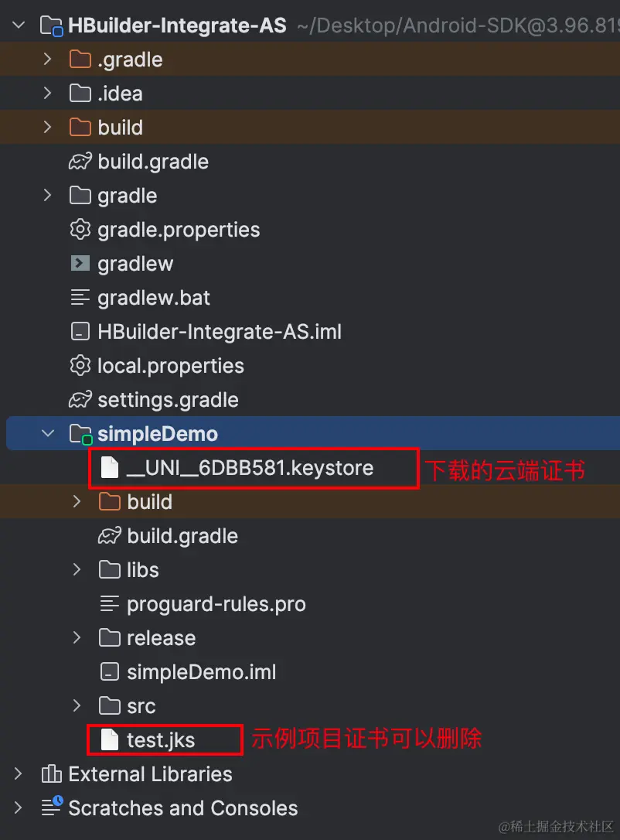Image resolution: width=620 pixels, height=840 pixels.
Task: Click the gear icon next to gradle.properties
Action: (x=80, y=230)
